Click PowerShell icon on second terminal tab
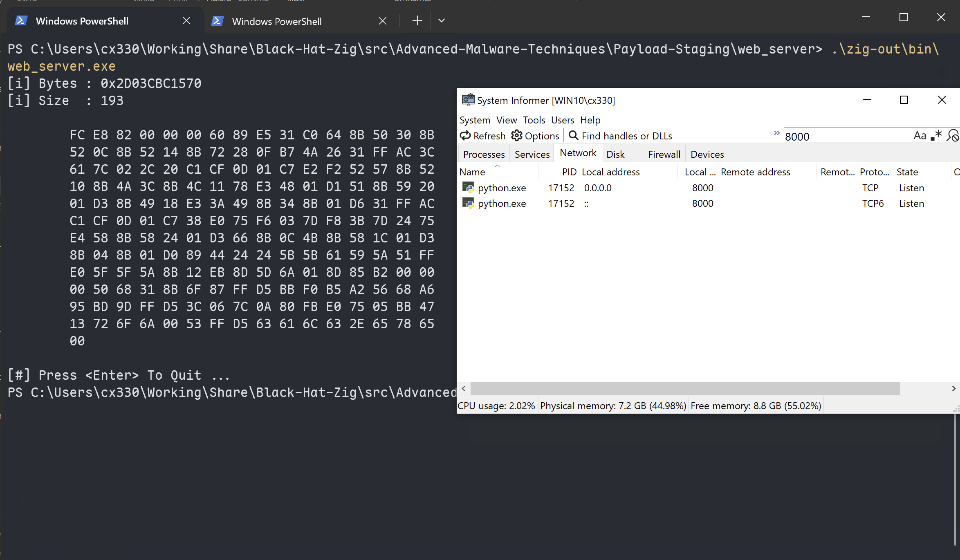The height and width of the screenshot is (560, 960). coord(217,21)
